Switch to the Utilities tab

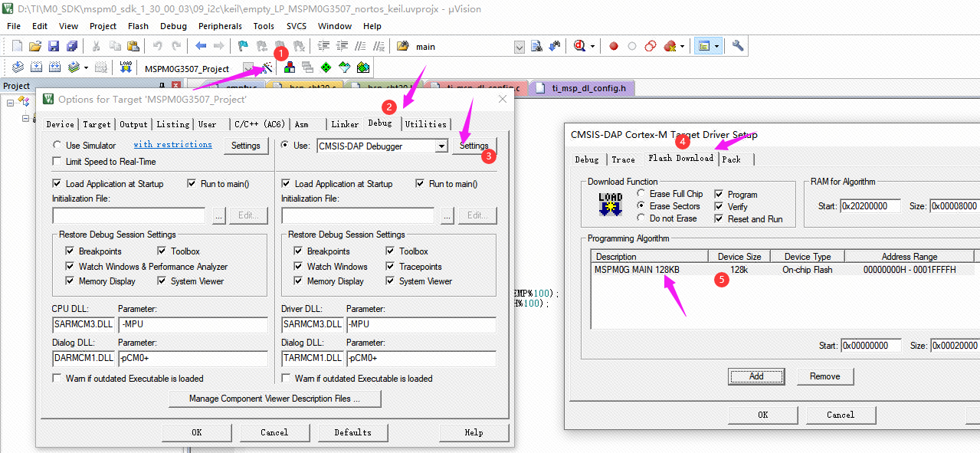(425, 124)
